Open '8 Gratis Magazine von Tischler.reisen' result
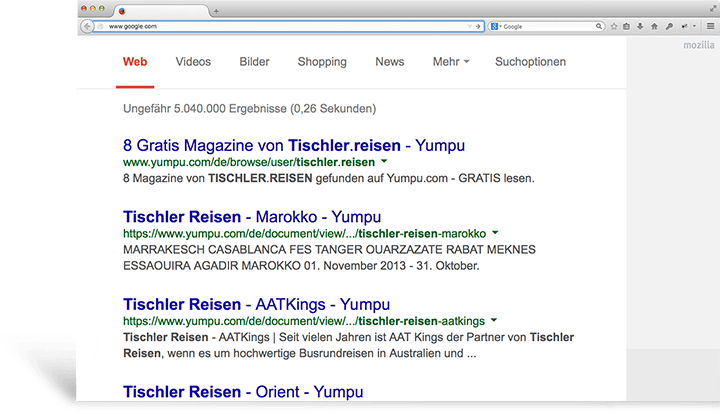The height and width of the screenshot is (413, 720). click(x=294, y=145)
